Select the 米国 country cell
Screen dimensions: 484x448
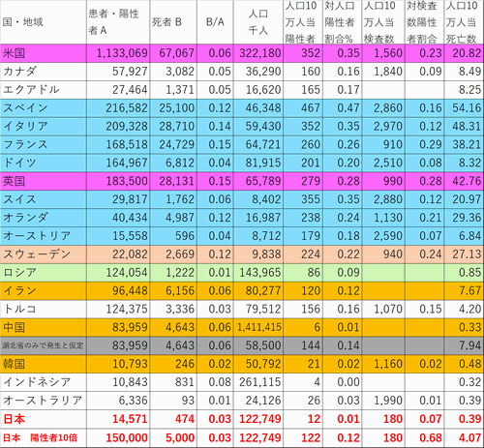(44, 53)
